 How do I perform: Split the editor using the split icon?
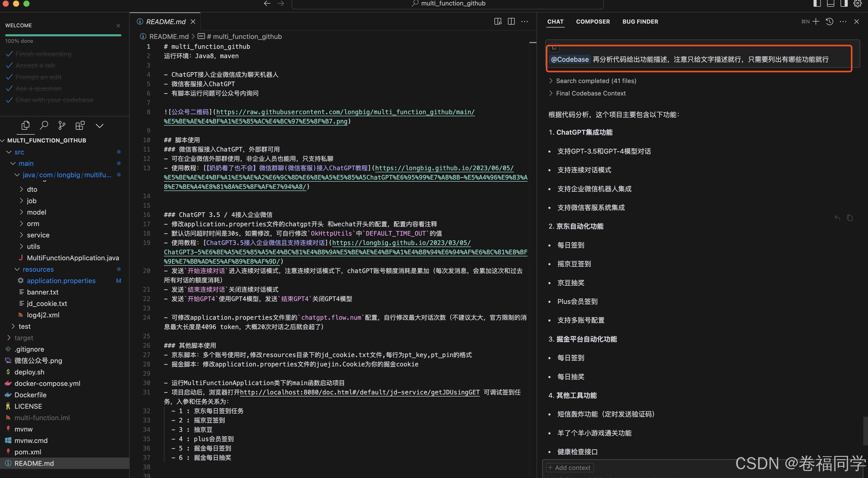[x=511, y=21]
